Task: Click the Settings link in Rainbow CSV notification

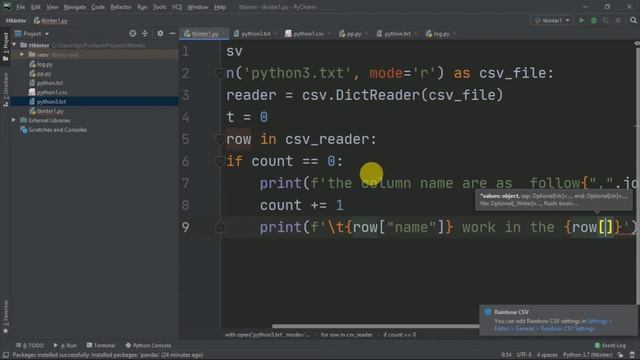Action: click(597, 321)
